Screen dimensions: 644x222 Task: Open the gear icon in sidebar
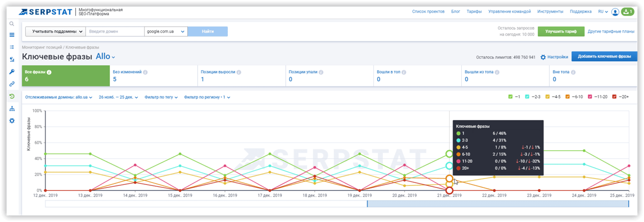(x=12, y=121)
